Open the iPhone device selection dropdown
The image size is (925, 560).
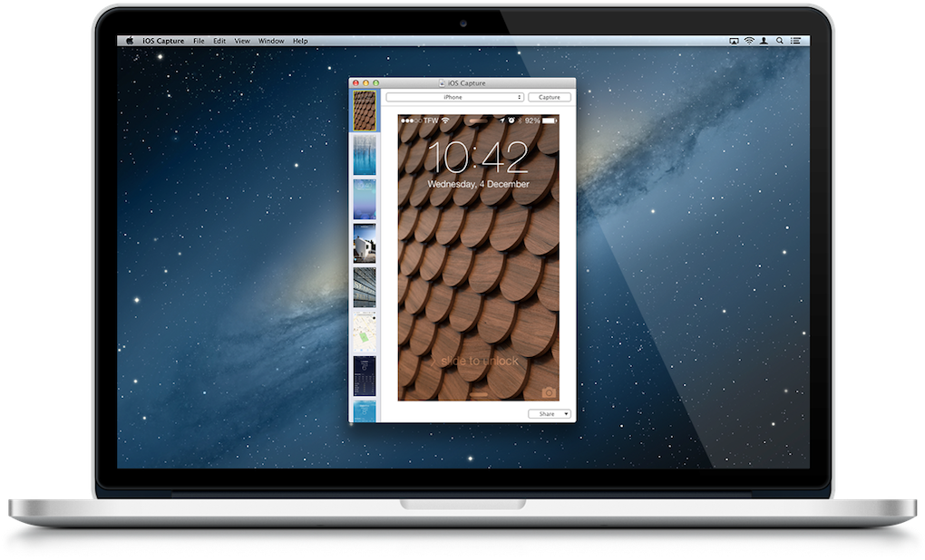(453, 97)
